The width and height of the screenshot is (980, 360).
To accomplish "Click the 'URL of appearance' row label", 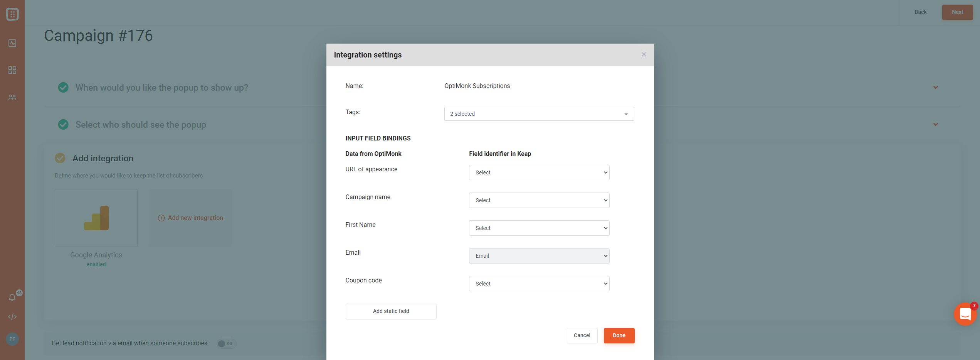I will pyautogui.click(x=371, y=169).
